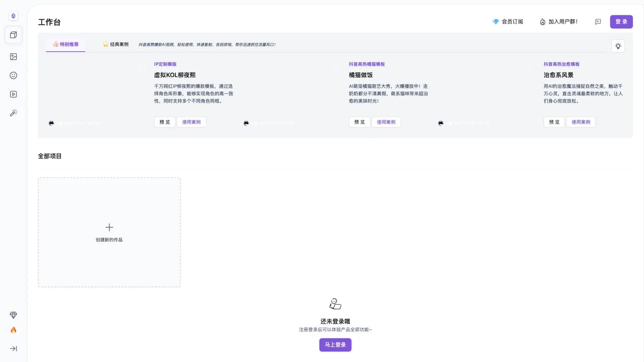Click the light bulb tips icon
Viewport: 644px width, 362px height.
click(x=618, y=46)
